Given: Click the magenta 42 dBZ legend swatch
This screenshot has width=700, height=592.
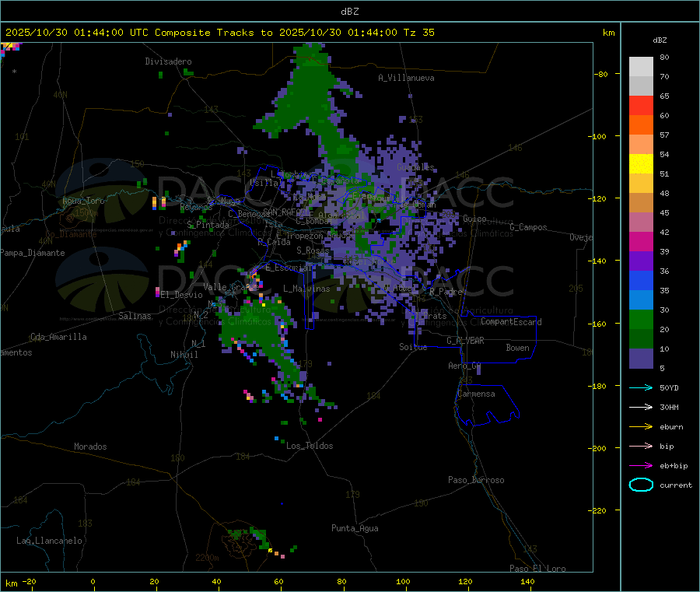Looking at the screenshot, I should tap(641, 241).
